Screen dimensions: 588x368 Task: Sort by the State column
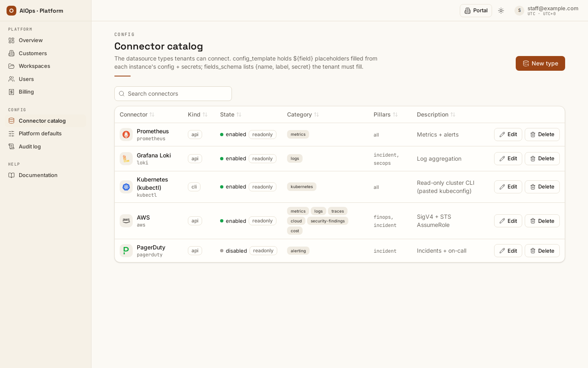231,114
